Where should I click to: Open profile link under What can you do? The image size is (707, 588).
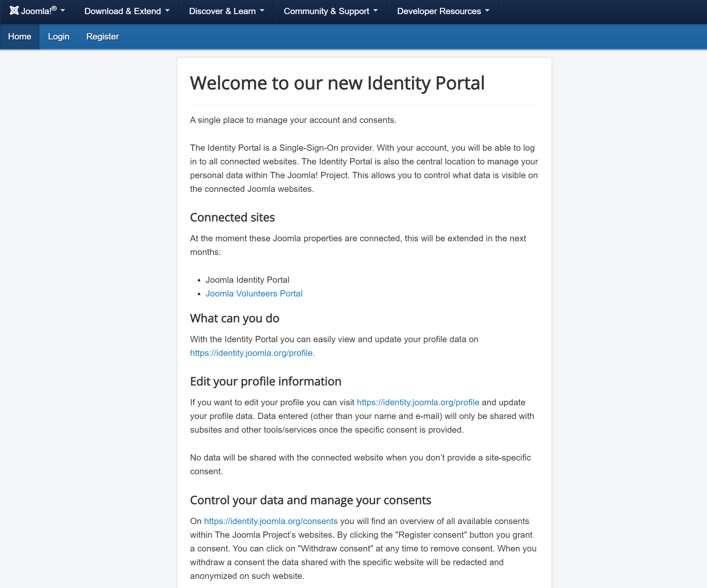tap(251, 353)
